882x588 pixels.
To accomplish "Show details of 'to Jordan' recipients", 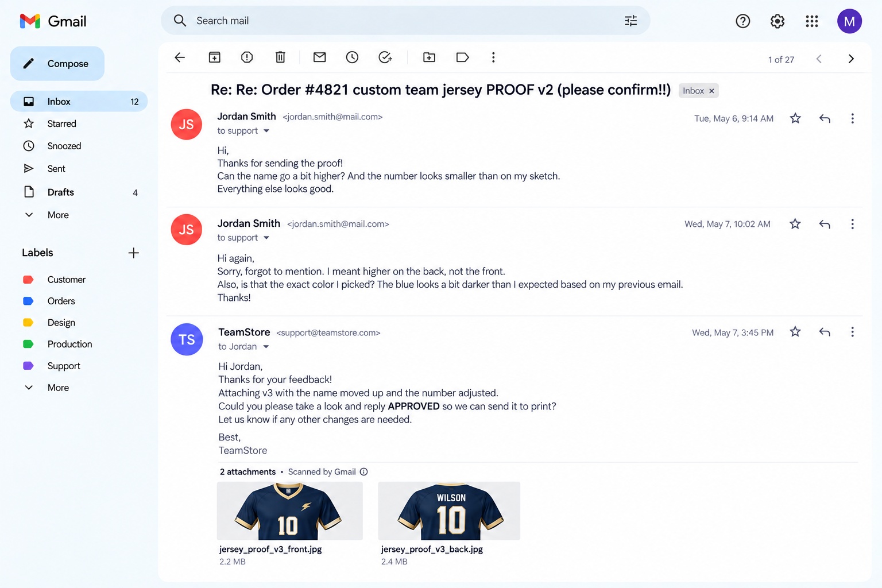I will [266, 347].
